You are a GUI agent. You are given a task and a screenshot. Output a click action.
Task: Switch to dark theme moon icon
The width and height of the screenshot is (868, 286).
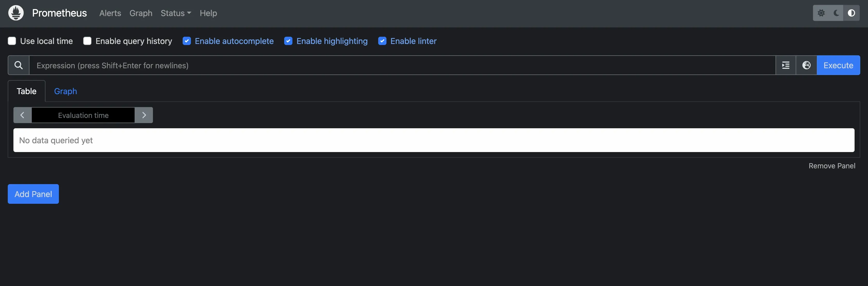tap(836, 13)
